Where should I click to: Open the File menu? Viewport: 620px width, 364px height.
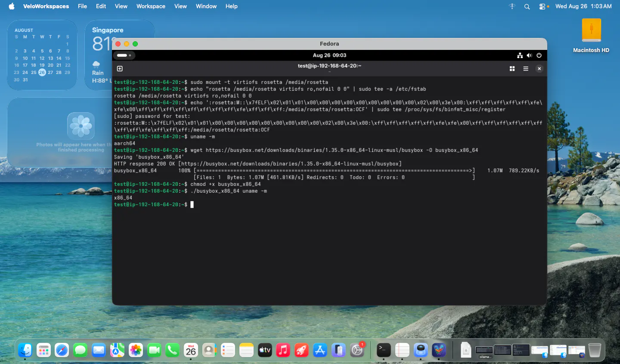tap(82, 6)
